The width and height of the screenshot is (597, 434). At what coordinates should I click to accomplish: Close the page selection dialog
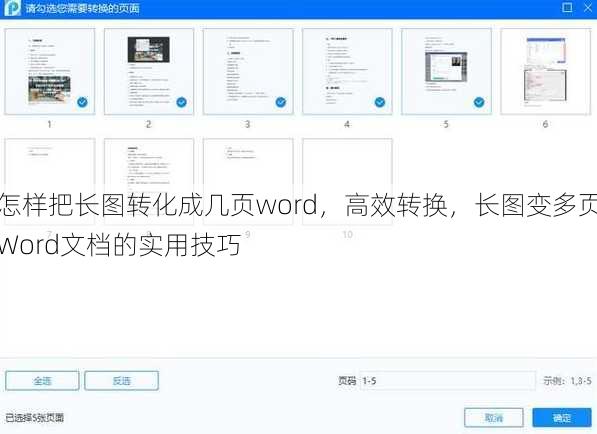click(x=588, y=8)
